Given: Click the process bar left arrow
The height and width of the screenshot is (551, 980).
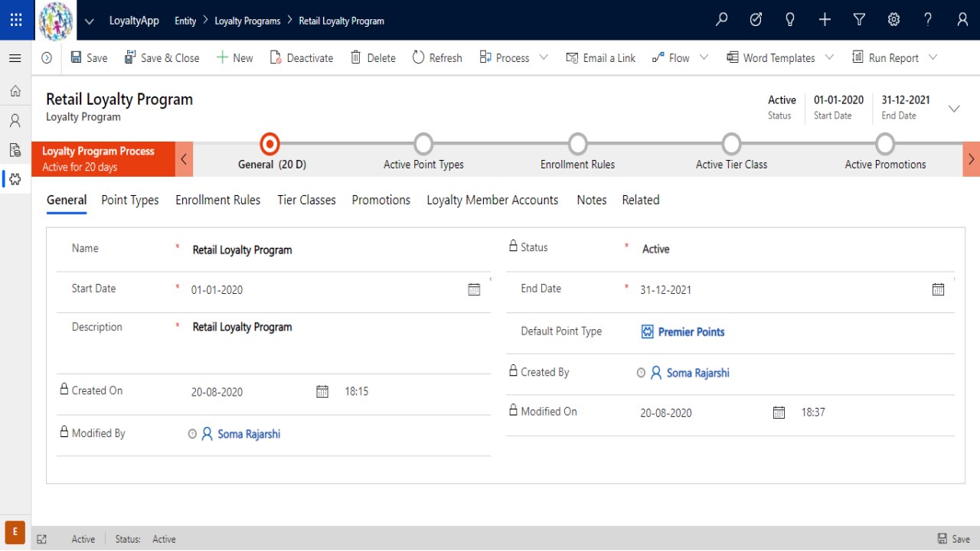Looking at the screenshot, I should (184, 159).
